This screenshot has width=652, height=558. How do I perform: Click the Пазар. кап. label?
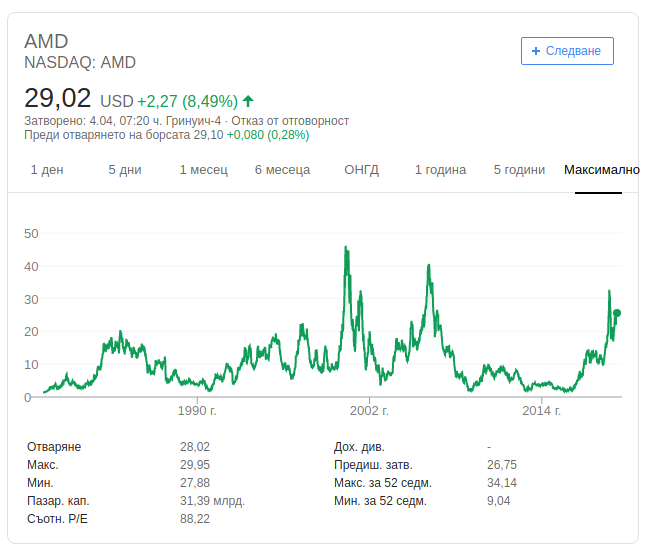pyautogui.click(x=58, y=501)
